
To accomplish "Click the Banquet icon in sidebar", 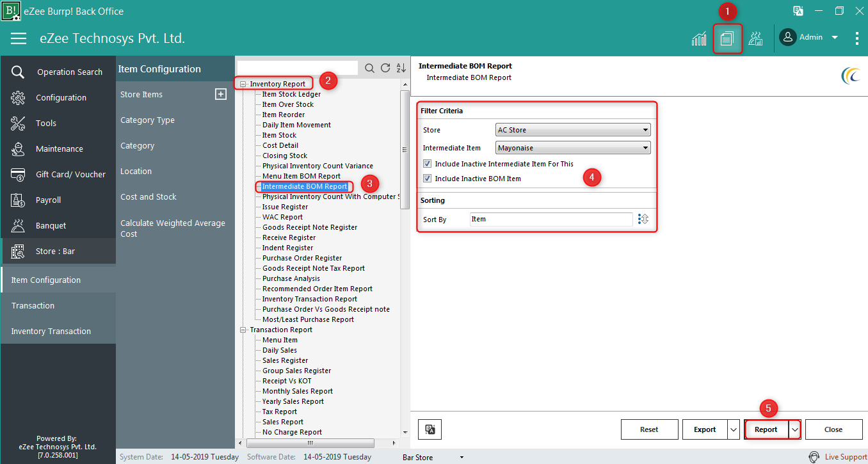I will click(18, 225).
